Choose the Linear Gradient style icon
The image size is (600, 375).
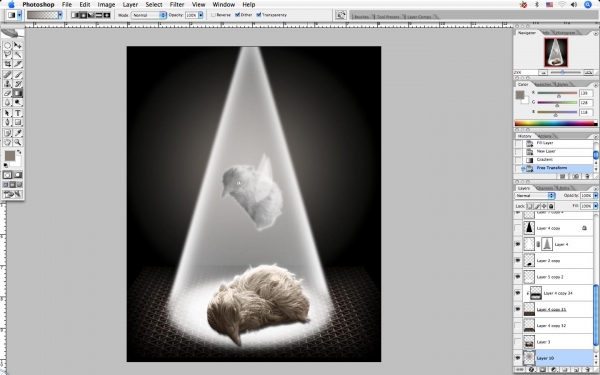pyautogui.click(x=75, y=15)
